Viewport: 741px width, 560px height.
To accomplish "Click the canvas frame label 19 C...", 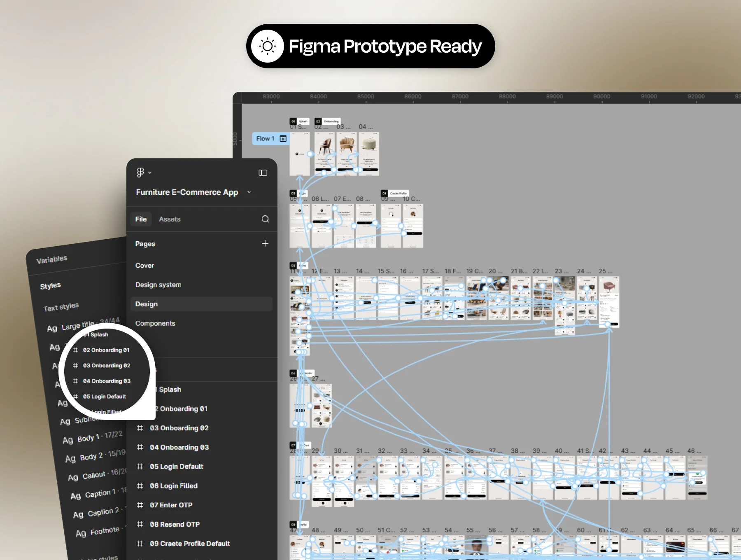I will (x=475, y=271).
